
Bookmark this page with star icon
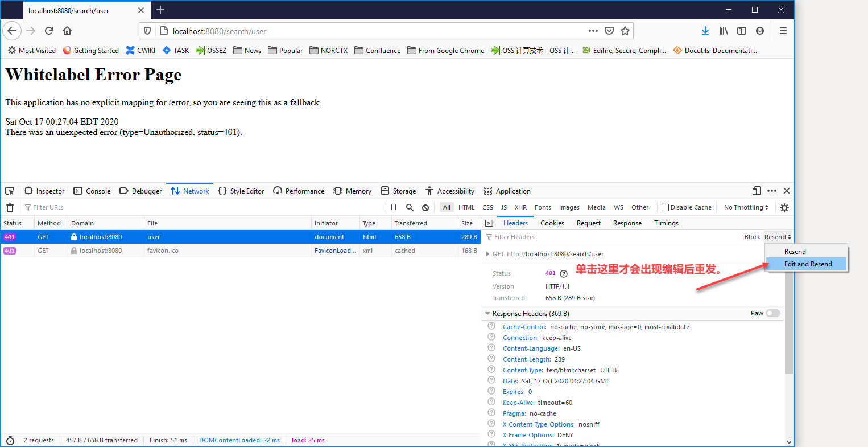[625, 31]
